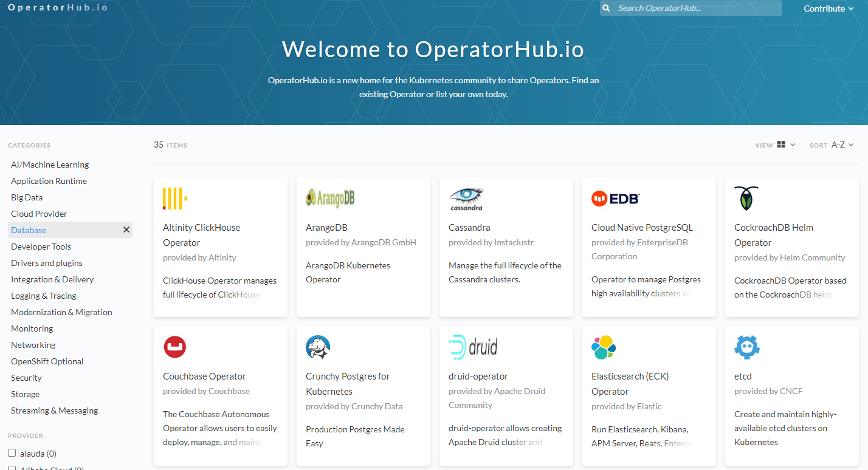The image size is (868, 470).
Task: Select the Couchbase logo icon
Action: [174, 347]
